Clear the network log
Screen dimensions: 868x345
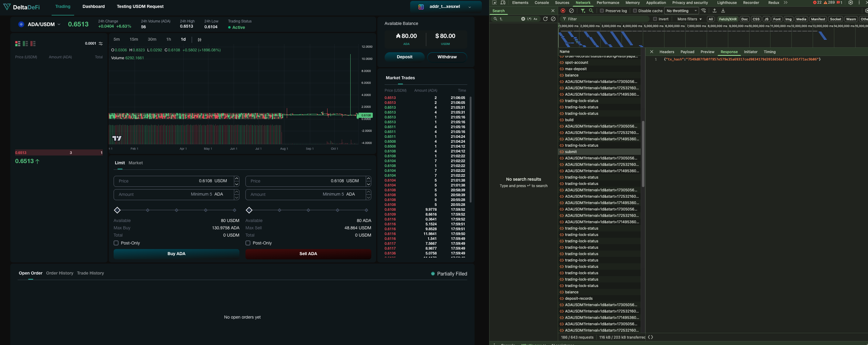[x=571, y=11]
